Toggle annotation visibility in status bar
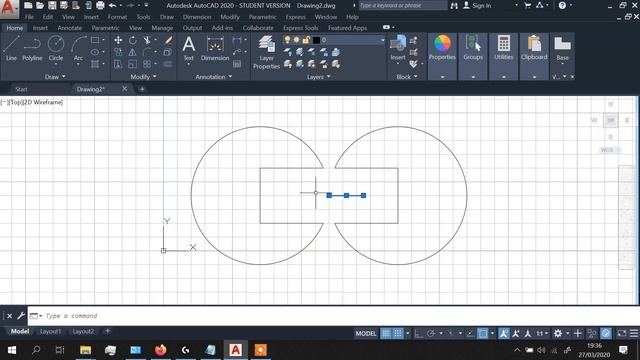Screen dimensions: 640x360 (x=504, y=333)
